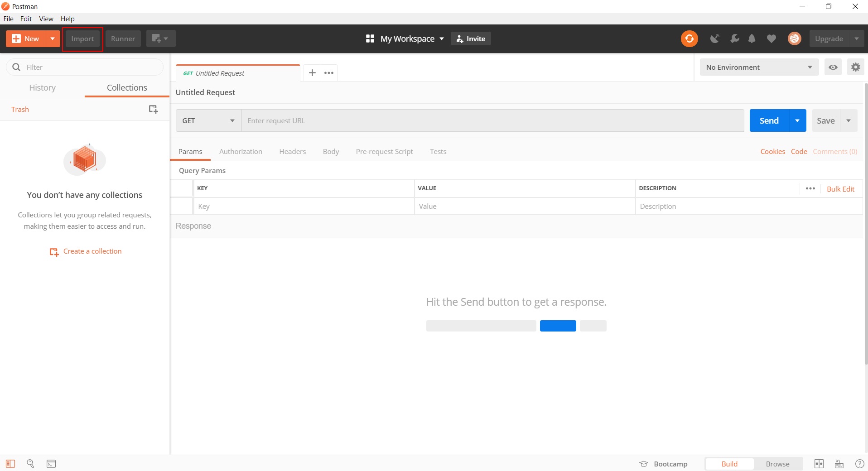Image resolution: width=868 pixels, height=471 pixels.
Task: Open the Help menu
Action: (x=68, y=19)
